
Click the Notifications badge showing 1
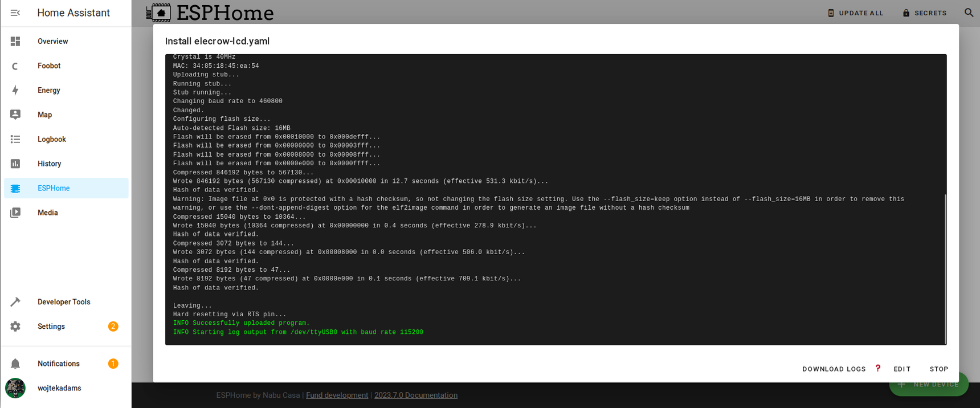(x=113, y=364)
